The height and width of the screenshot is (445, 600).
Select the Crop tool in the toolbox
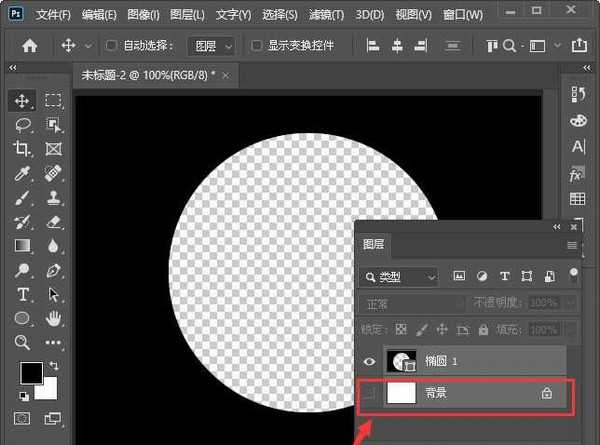click(22, 148)
